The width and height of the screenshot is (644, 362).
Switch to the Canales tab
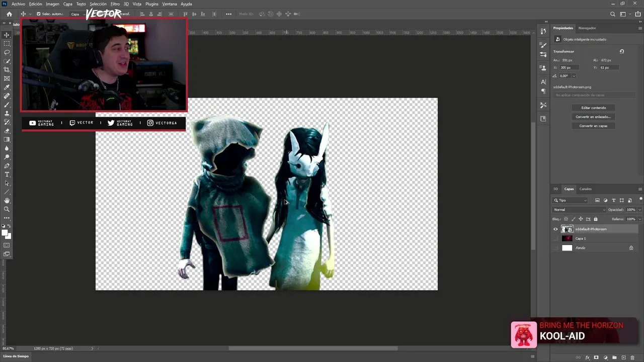[x=586, y=189]
